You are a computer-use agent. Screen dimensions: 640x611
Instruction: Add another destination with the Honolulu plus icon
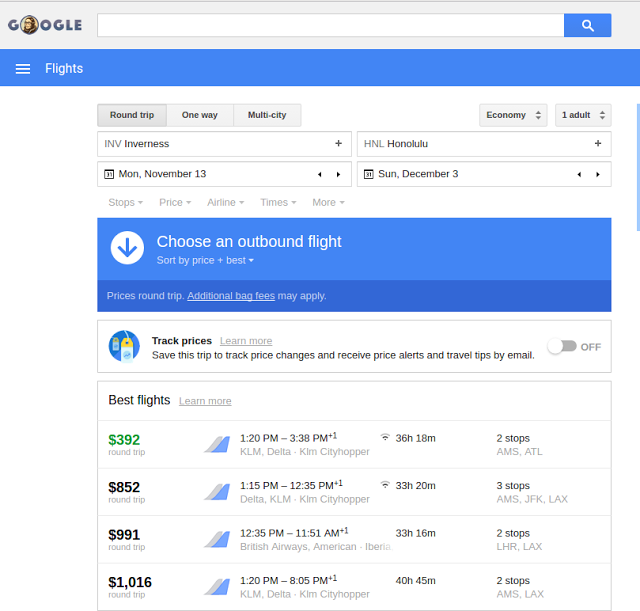598,143
